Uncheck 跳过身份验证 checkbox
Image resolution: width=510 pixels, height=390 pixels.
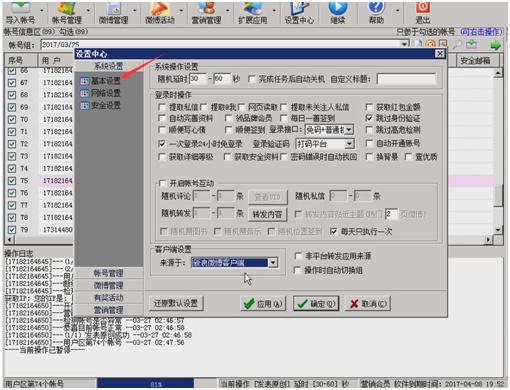tap(369, 118)
